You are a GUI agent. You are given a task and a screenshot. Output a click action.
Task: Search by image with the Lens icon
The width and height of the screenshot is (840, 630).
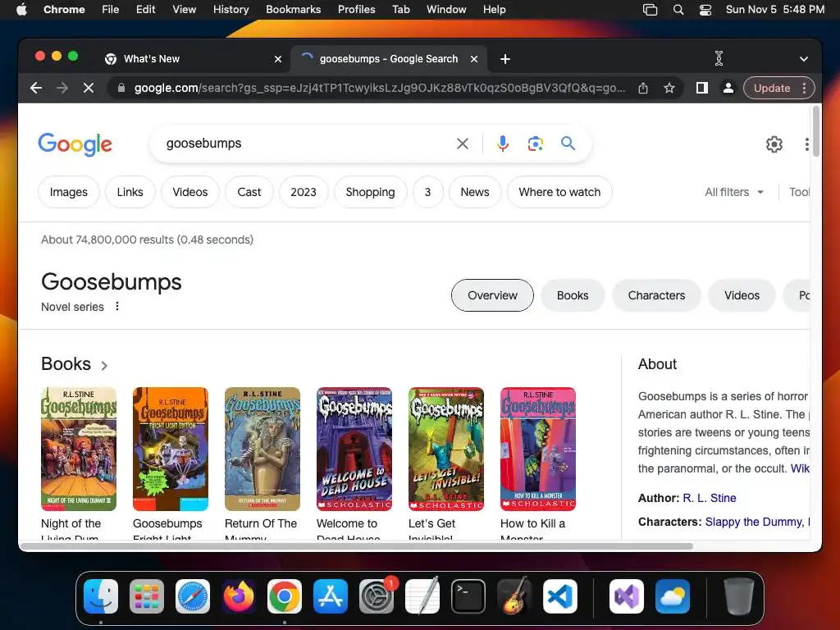(x=535, y=144)
